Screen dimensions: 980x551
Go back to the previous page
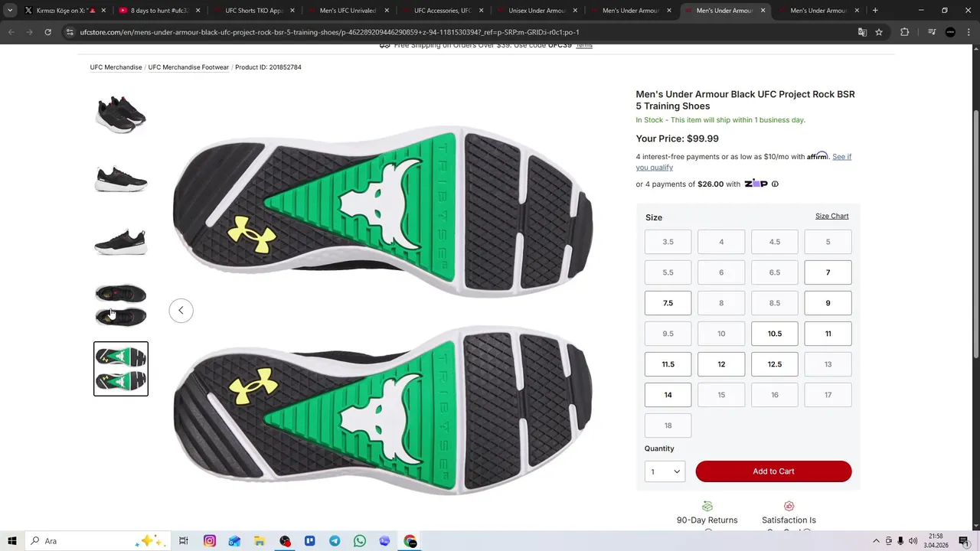(11, 32)
